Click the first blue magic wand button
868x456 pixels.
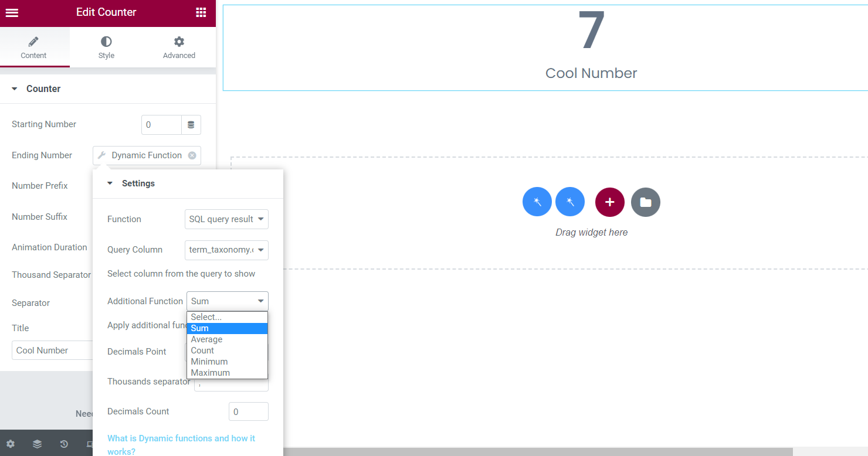pos(537,202)
